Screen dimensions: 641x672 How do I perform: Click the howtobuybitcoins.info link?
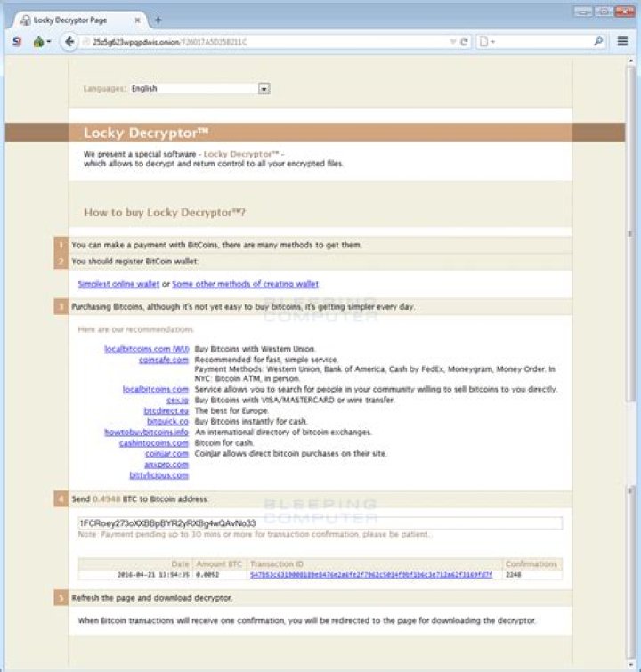tap(146, 432)
